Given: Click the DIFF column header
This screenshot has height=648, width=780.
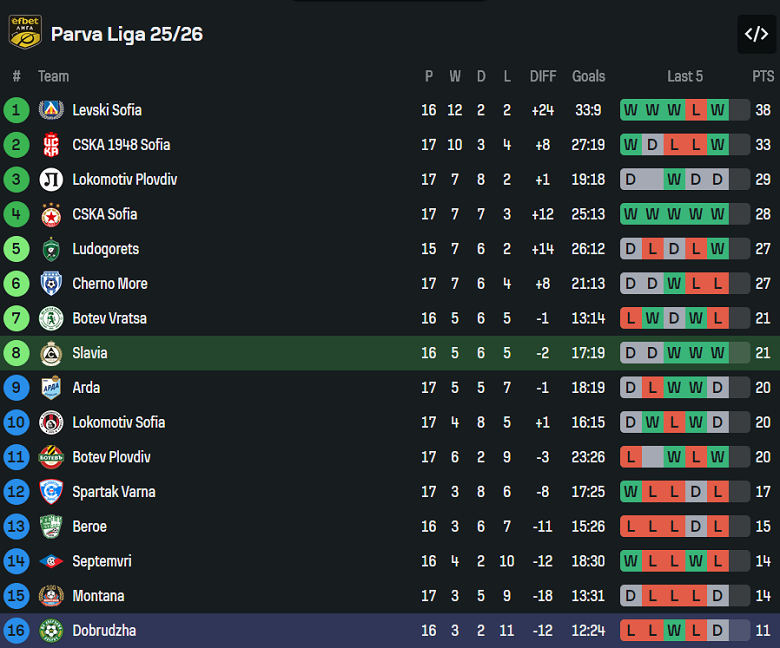Looking at the screenshot, I should (543, 76).
